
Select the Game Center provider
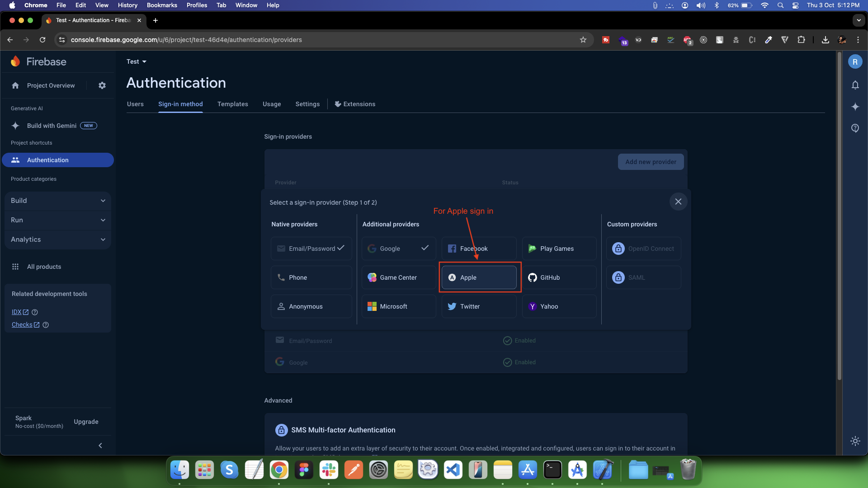coord(399,277)
